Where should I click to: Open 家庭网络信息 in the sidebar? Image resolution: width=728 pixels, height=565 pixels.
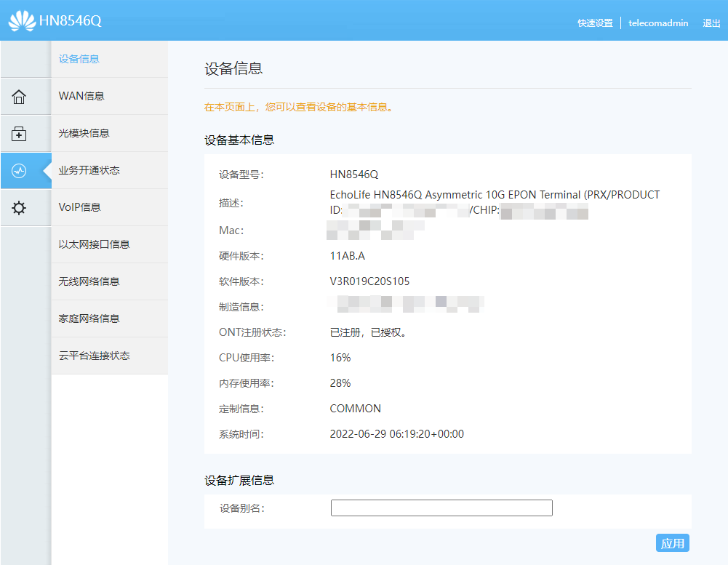click(89, 318)
